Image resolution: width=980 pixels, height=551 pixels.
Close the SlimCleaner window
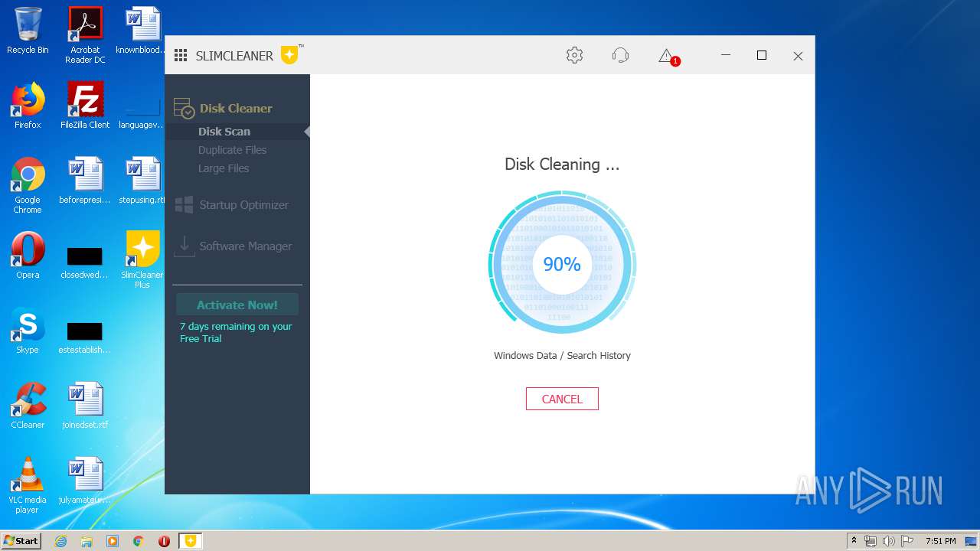pyautogui.click(x=798, y=56)
